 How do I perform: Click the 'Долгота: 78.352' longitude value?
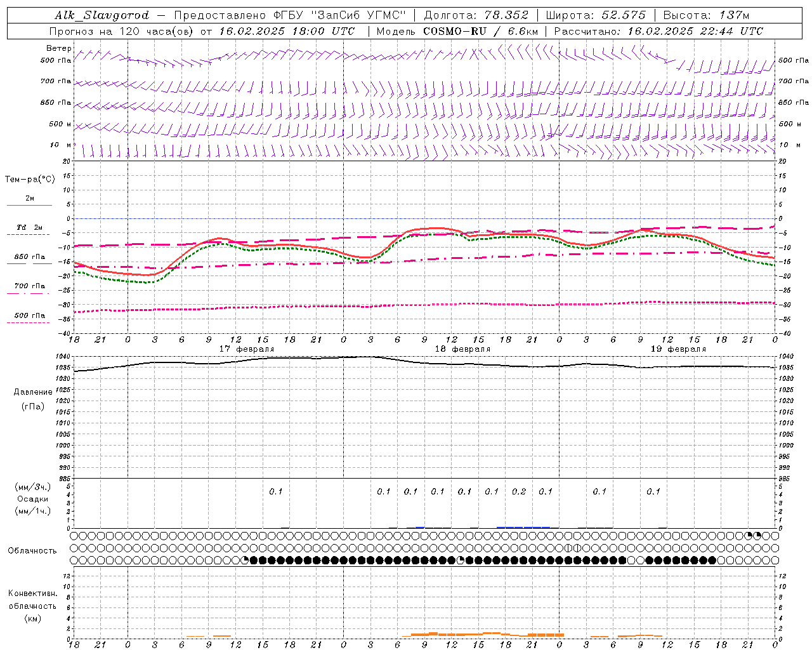[476, 15]
